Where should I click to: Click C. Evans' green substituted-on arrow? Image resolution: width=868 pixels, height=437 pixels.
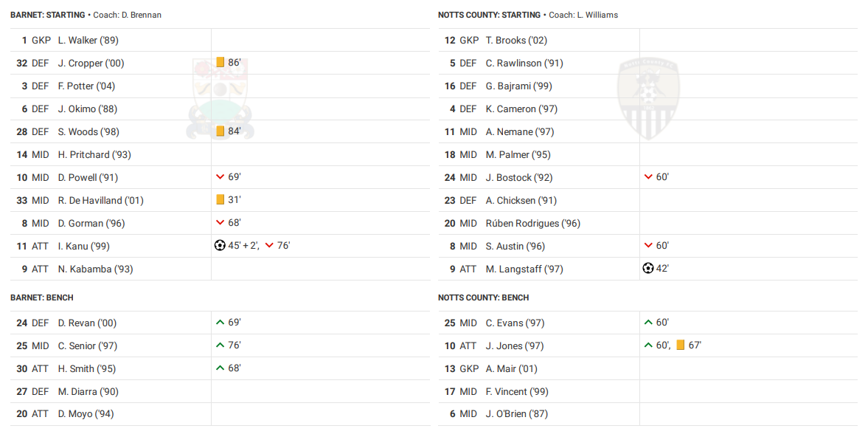point(648,323)
